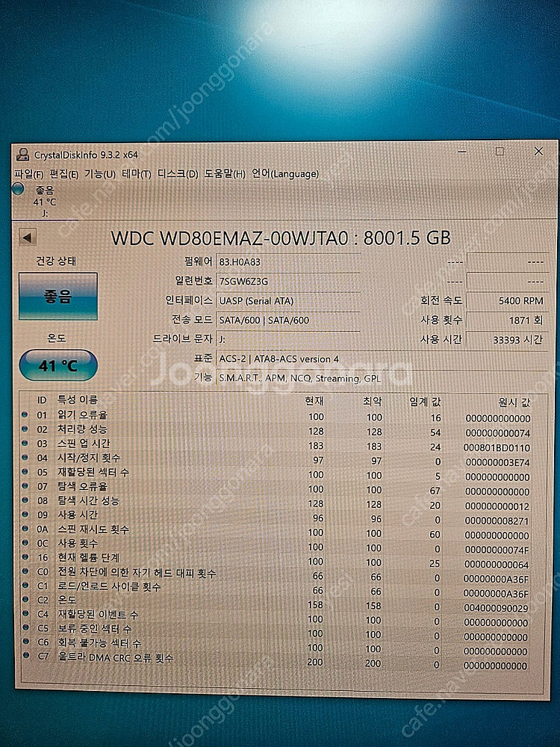Select the J: drive status circle at top
560x747 pixels.
[19, 189]
